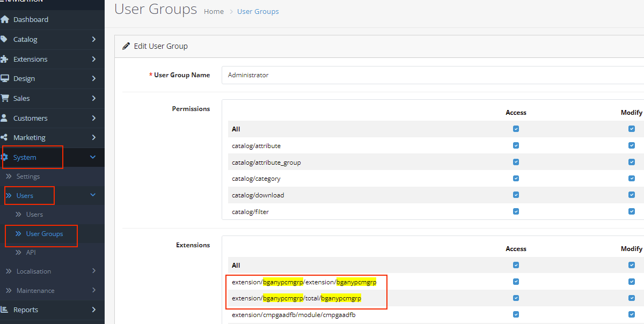This screenshot has width=644, height=324.
Task: Expand the Maintenance menu chevron
Action: [x=93, y=291]
